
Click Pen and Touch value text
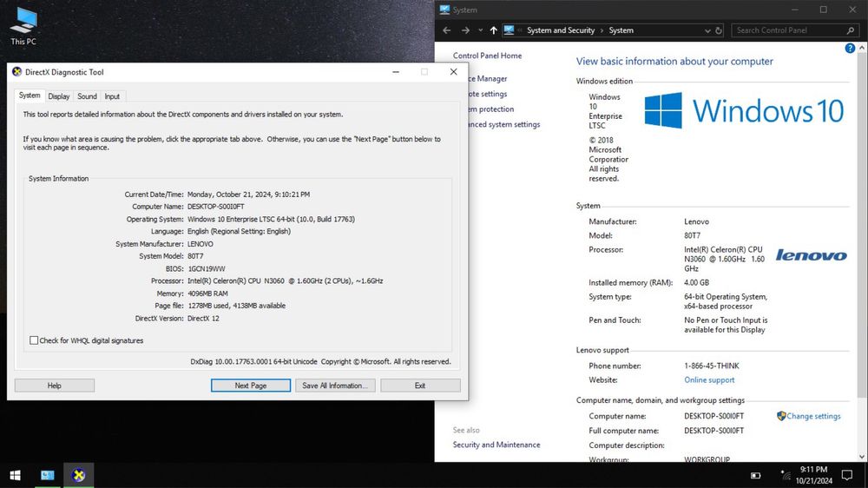click(x=726, y=325)
